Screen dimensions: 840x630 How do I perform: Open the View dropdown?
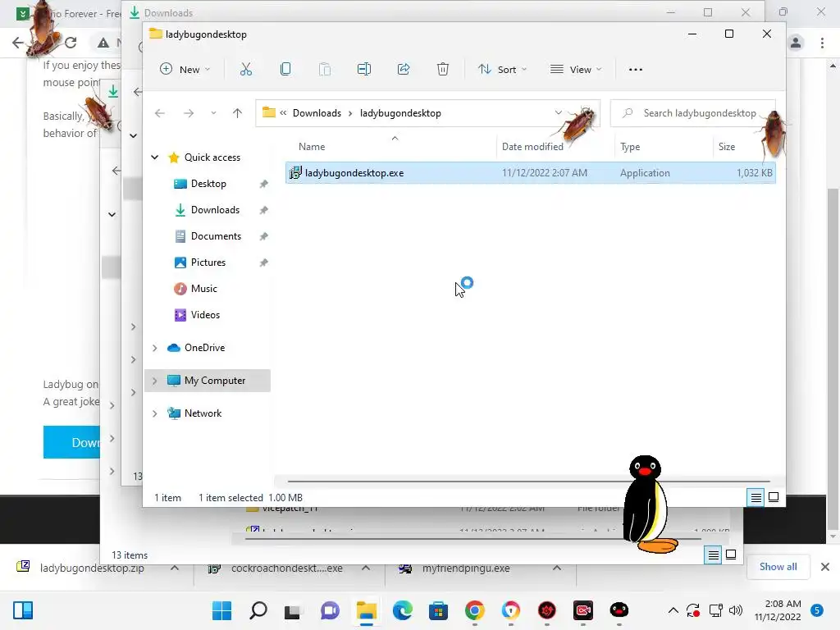[x=576, y=69]
